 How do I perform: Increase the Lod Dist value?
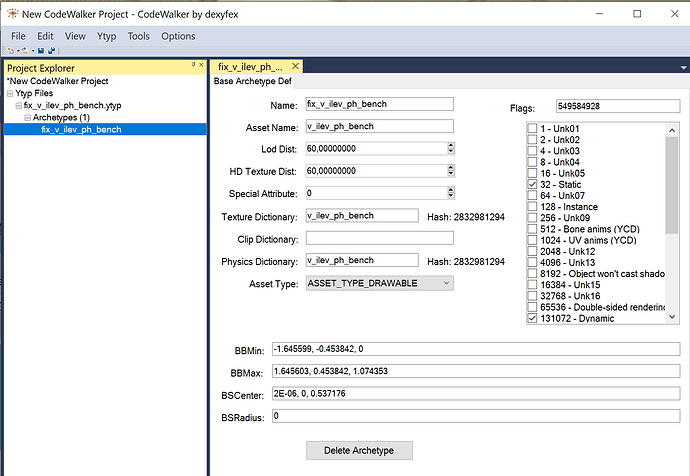point(451,146)
